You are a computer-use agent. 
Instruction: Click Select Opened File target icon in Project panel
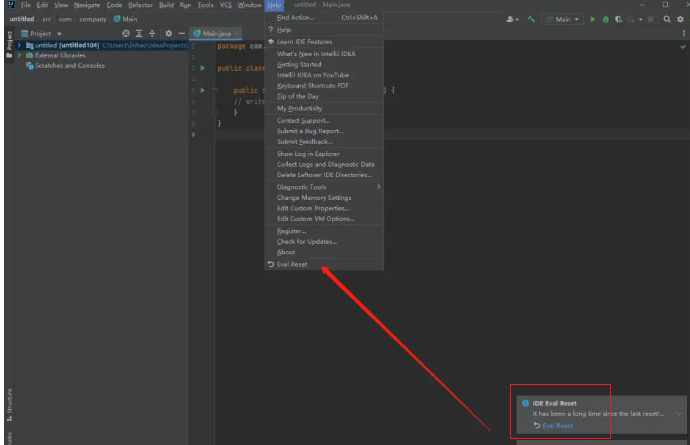(x=126, y=33)
